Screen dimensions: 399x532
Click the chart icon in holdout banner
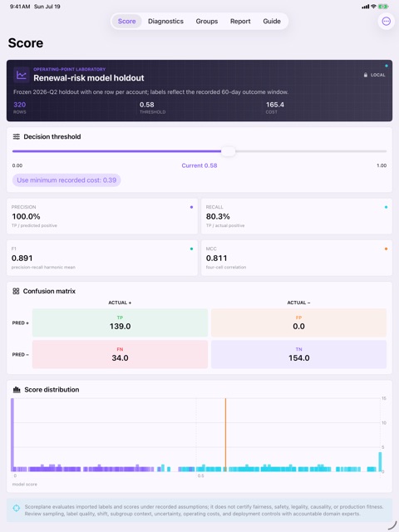point(21,75)
